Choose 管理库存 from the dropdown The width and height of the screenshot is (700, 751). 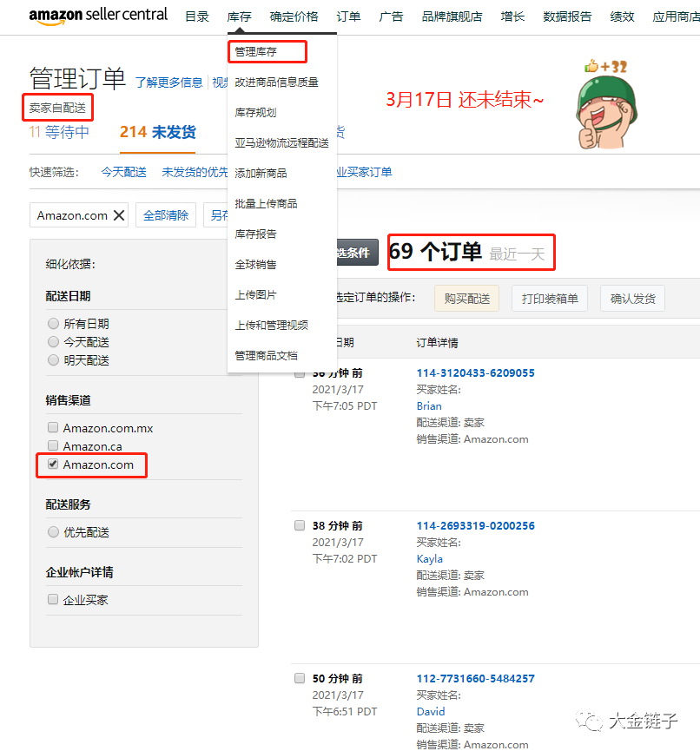[255, 52]
